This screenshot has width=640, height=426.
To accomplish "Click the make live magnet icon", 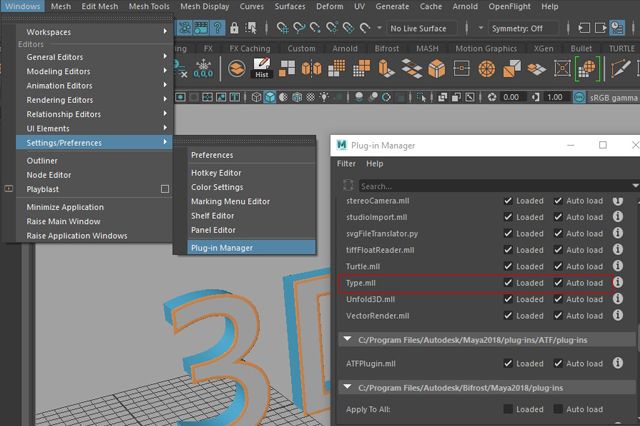I will pos(364,28).
